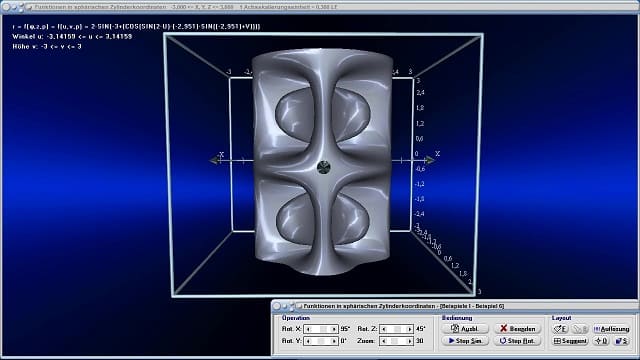The height and width of the screenshot is (360, 640).
Task: Click the right X axis arrowhead
Action: pos(429,160)
